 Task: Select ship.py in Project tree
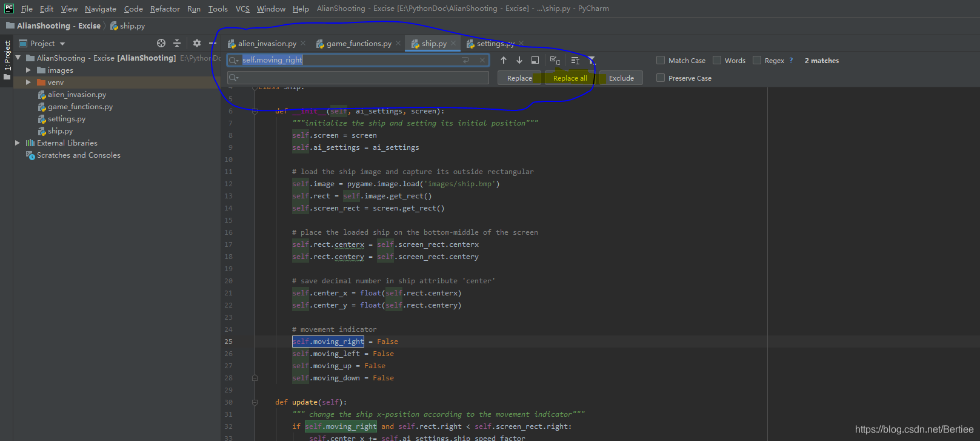tap(60, 131)
